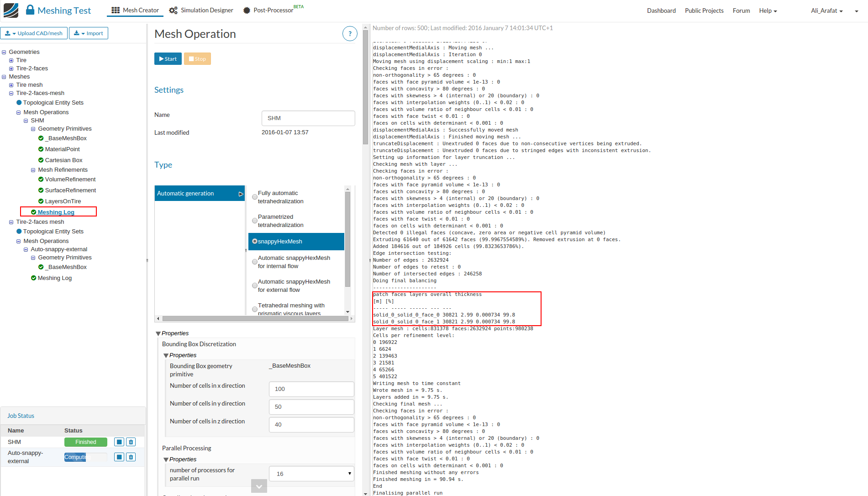Start the mesh operation
Viewport: 868px width, 496px height.
point(168,59)
